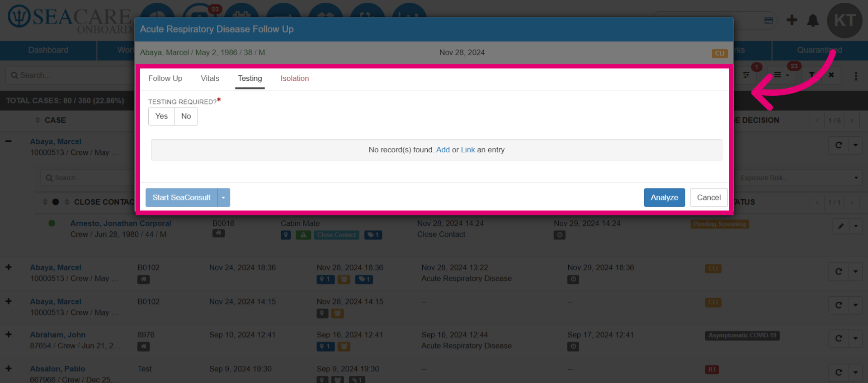This screenshot has width=868, height=383.
Task: Switch to the Vitals tab
Action: [x=210, y=78]
